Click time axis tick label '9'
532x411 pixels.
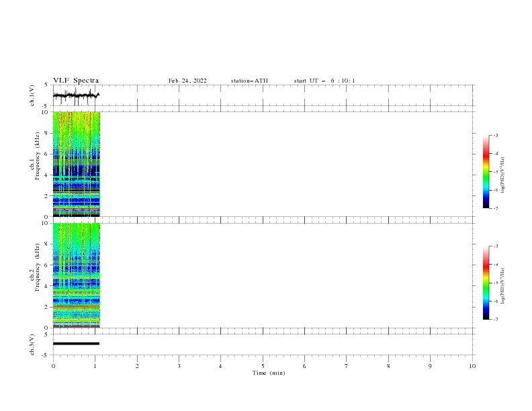coord(430,366)
